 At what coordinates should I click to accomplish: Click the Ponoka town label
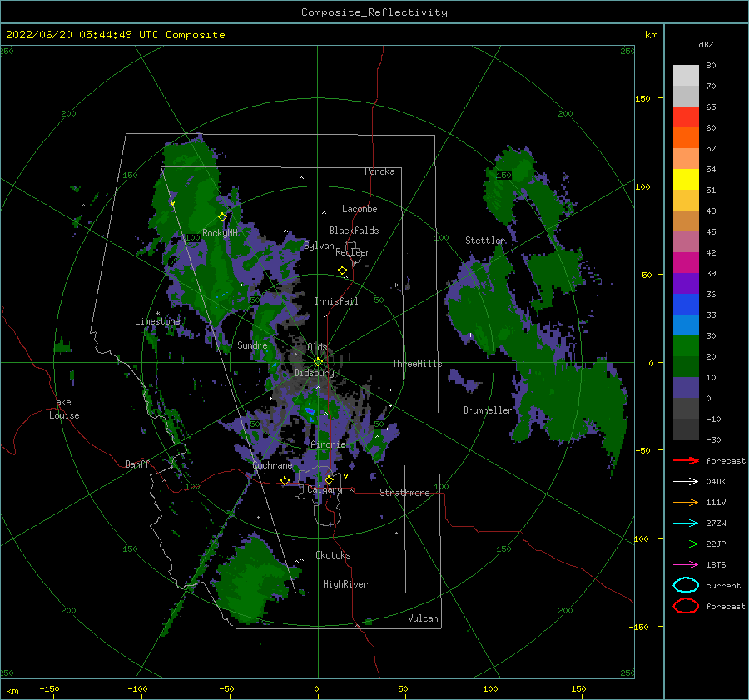coord(379,171)
